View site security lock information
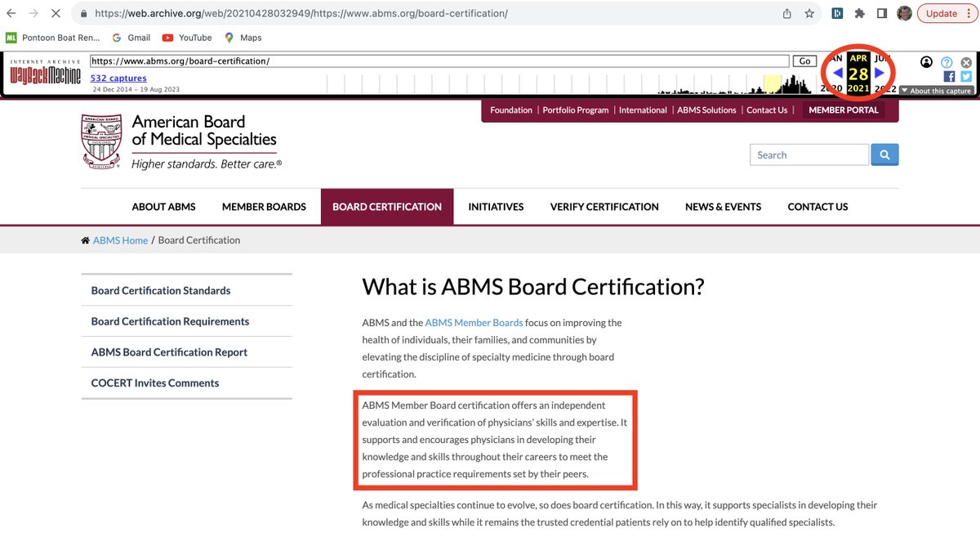Screen dimensions: 980x546 pos(84,14)
